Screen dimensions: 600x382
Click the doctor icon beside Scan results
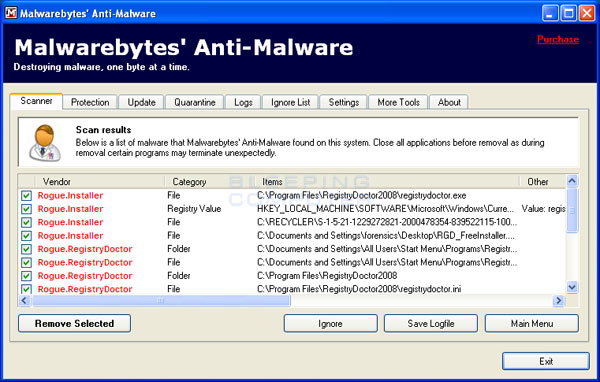click(45, 143)
